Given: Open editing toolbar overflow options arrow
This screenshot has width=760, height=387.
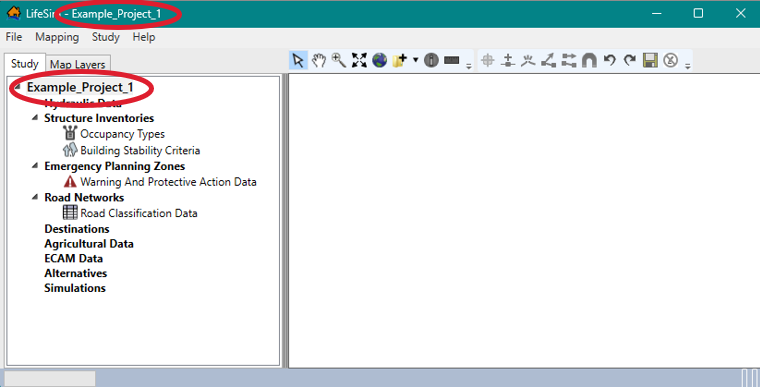Looking at the screenshot, I should (x=688, y=66).
